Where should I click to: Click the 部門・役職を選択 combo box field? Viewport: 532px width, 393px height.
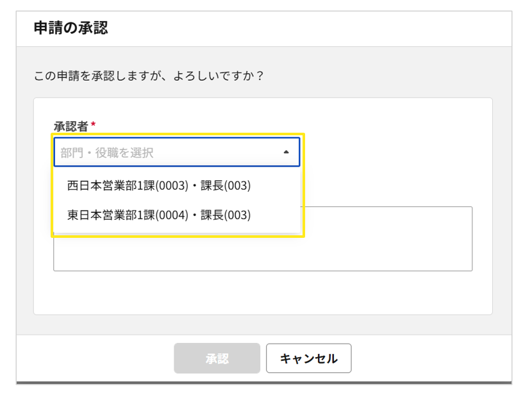pos(176,153)
